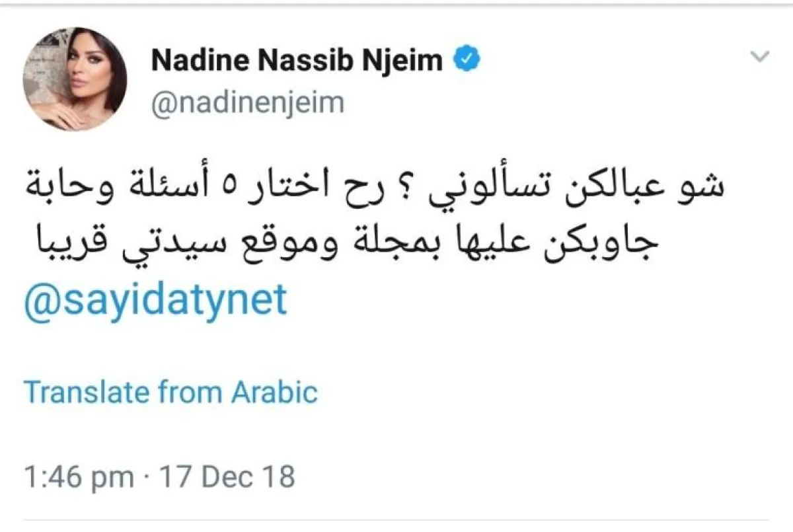Open the @sayidatynet mention

click(x=156, y=299)
